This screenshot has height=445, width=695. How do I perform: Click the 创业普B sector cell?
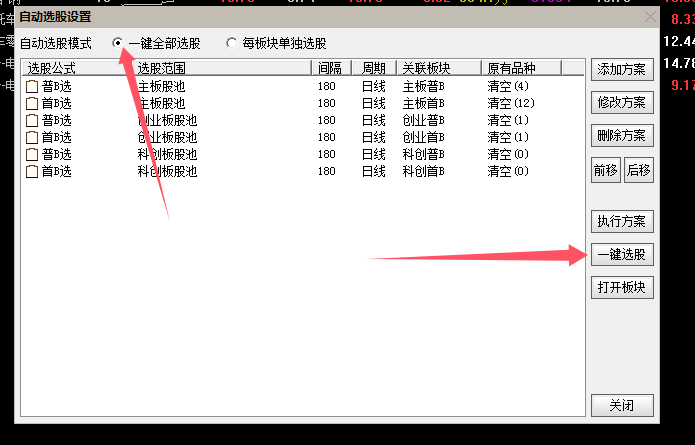tap(423, 120)
